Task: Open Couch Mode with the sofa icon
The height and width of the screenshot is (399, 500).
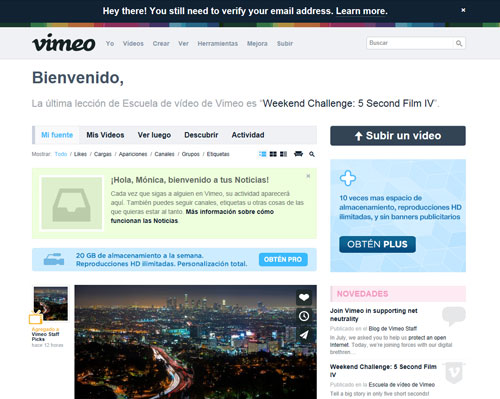Action: (x=298, y=154)
